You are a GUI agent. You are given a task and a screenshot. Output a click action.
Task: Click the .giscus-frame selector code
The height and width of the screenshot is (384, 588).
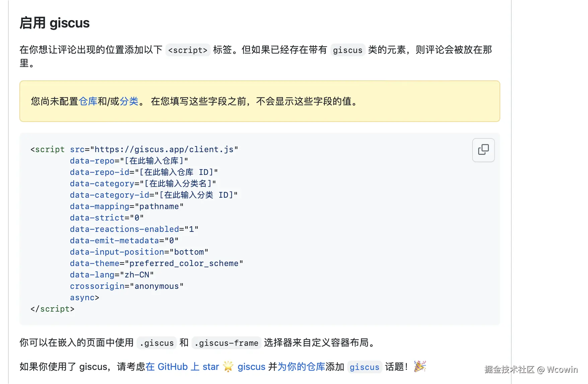coord(226,343)
